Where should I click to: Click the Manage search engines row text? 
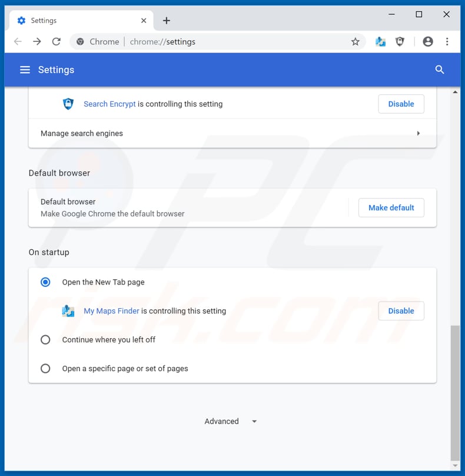(x=82, y=133)
